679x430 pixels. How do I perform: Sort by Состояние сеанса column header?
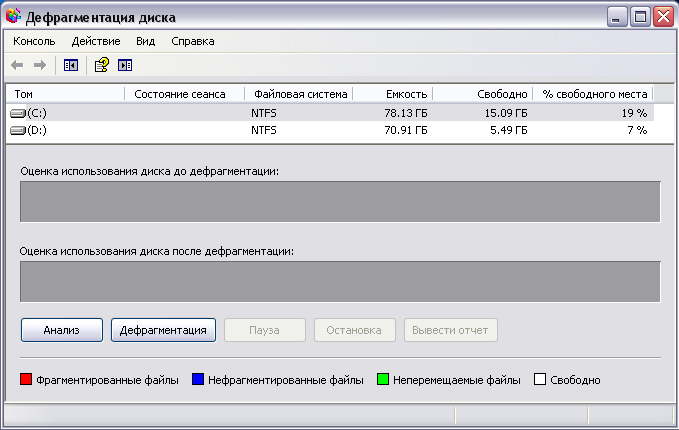tap(184, 94)
